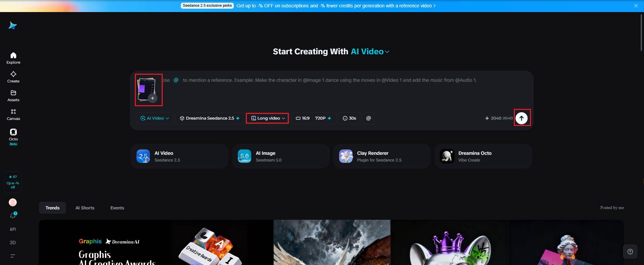The width and height of the screenshot is (644, 265).
Task: Click the uploaded reference image thumbnail
Action: pos(146,88)
